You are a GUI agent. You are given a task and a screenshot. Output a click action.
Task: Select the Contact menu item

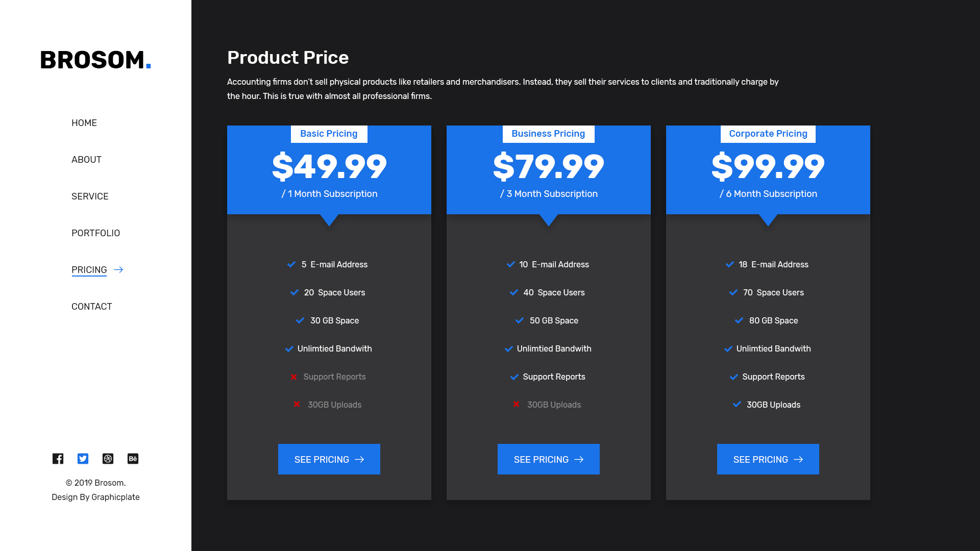click(x=91, y=307)
